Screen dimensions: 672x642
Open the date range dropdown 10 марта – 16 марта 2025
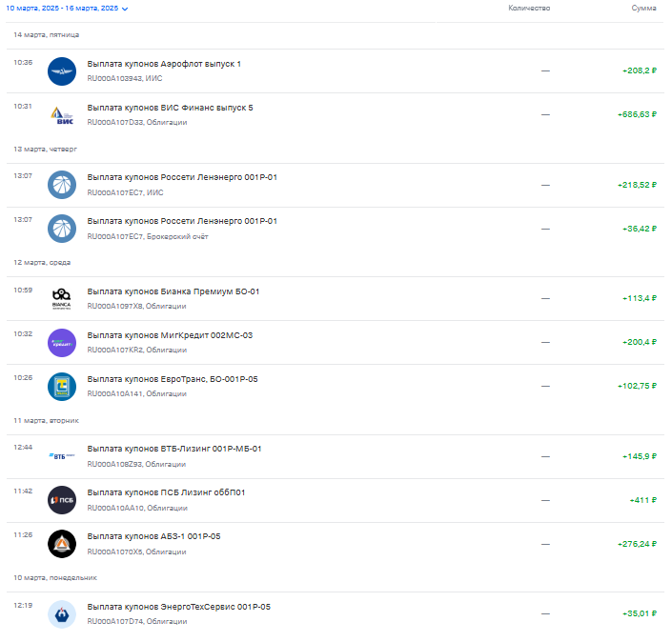tap(67, 9)
